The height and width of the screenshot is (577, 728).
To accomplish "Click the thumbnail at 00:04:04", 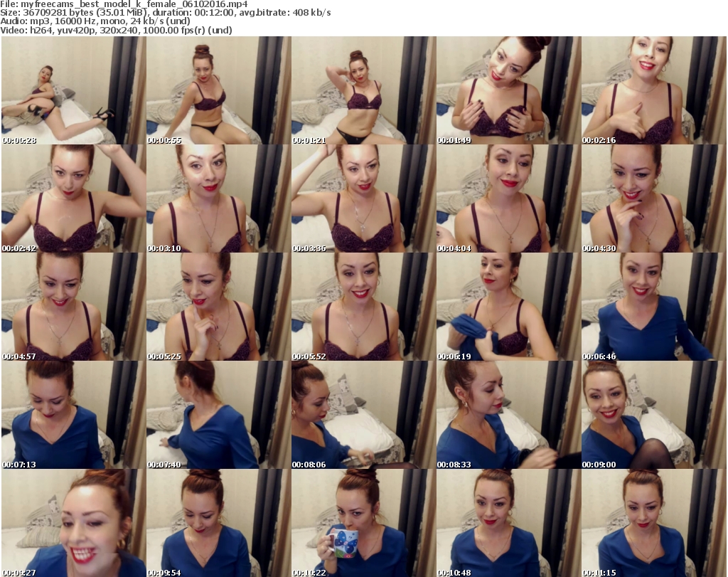I will click(509, 198).
